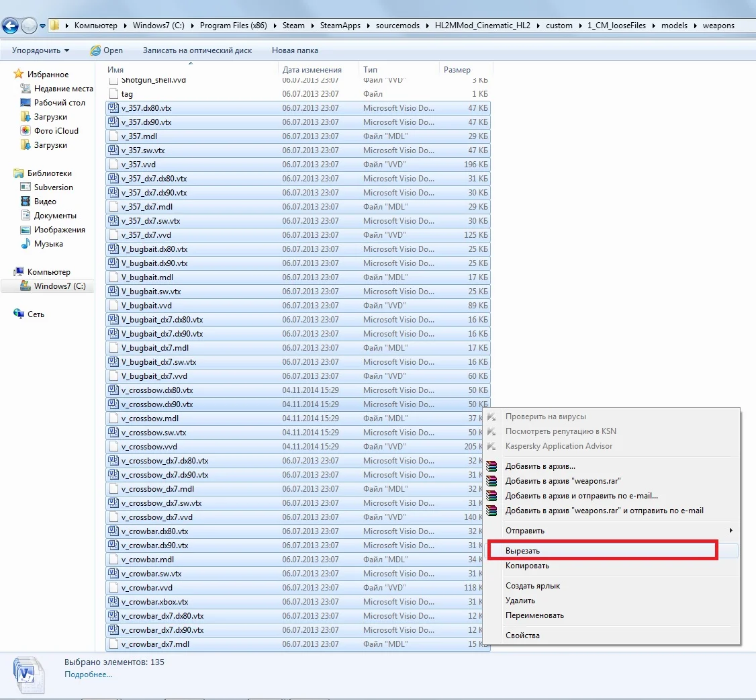The image size is (756, 700).
Task: Click the selected files thumbnail in details pane
Action: pyautogui.click(x=28, y=675)
